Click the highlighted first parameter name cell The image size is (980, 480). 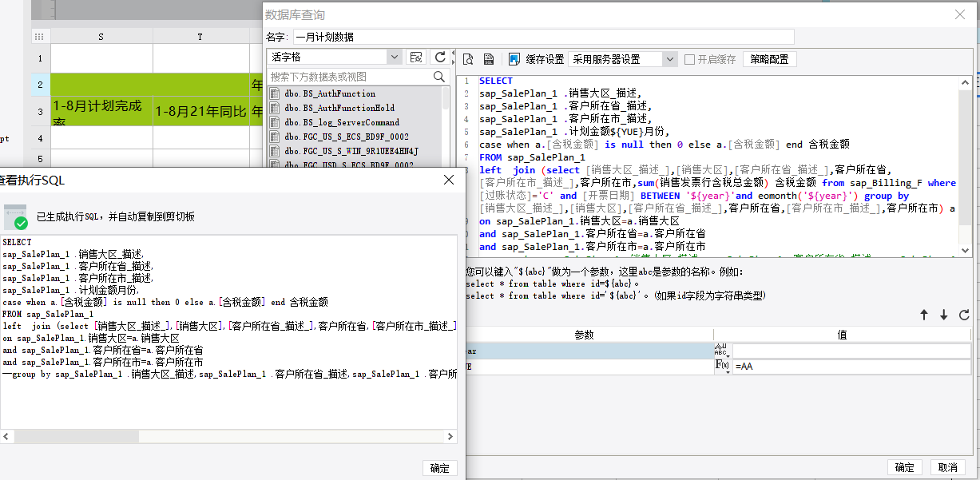(589, 351)
